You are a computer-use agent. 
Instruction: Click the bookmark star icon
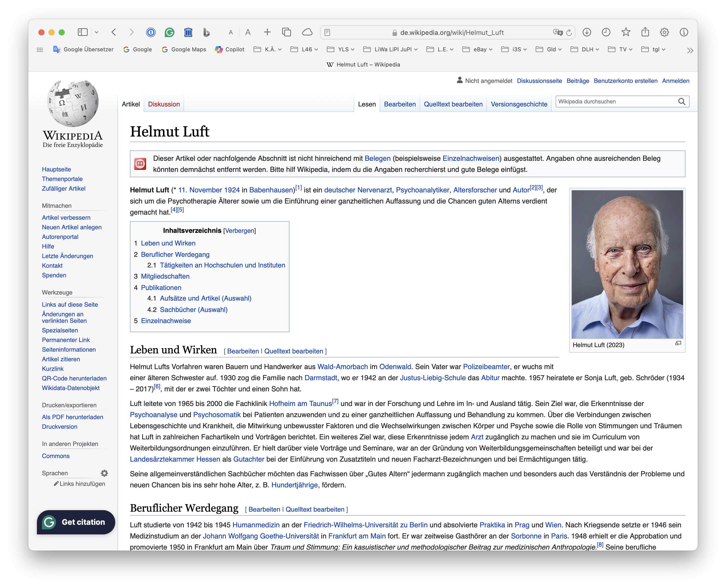tap(626, 33)
